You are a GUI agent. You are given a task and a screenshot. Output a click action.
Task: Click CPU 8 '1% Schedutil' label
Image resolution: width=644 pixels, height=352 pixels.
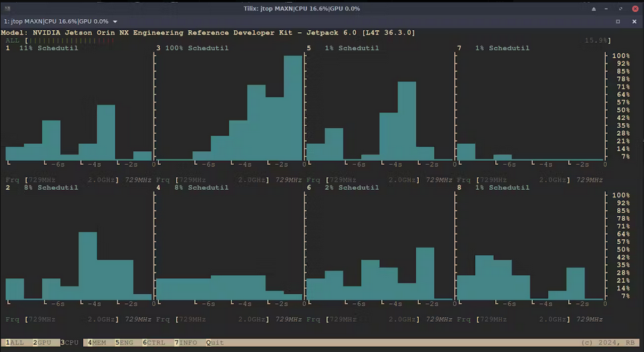(503, 187)
